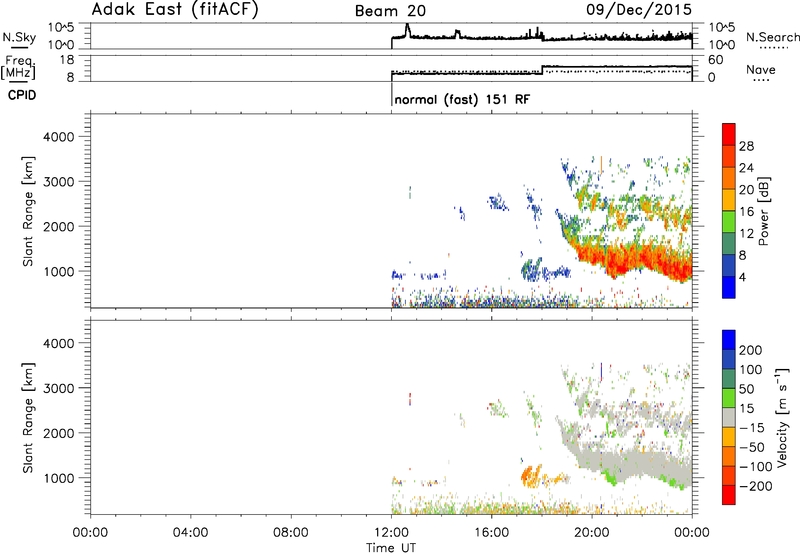800x554 pixels.
Task: Click the 'Nave' legend label
Action: [x=760, y=70]
